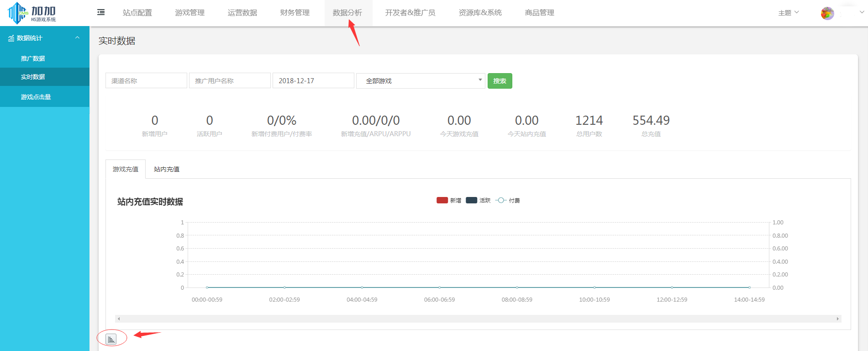The width and height of the screenshot is (868, 351).
Task: Collapse the 数据统计 sidebar section
Action: (77, 38)
